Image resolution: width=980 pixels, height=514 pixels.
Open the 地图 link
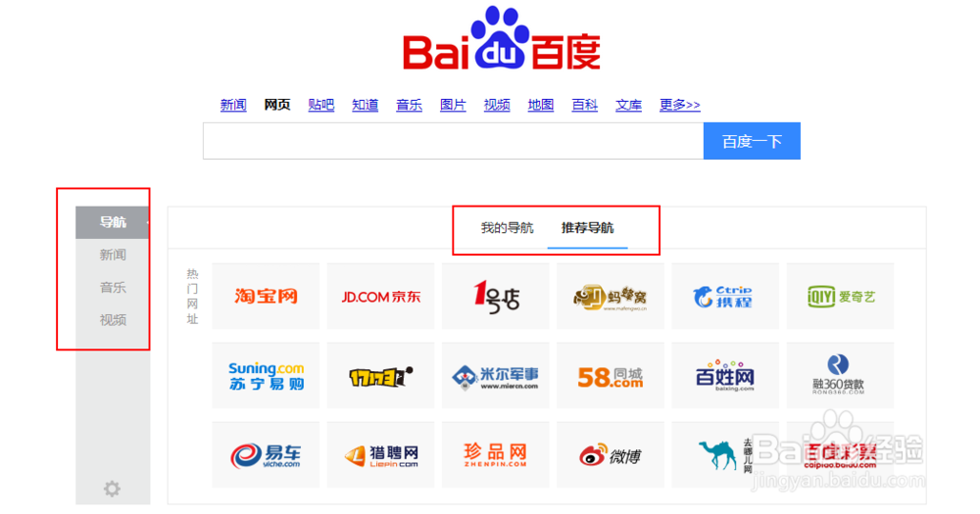541,105
